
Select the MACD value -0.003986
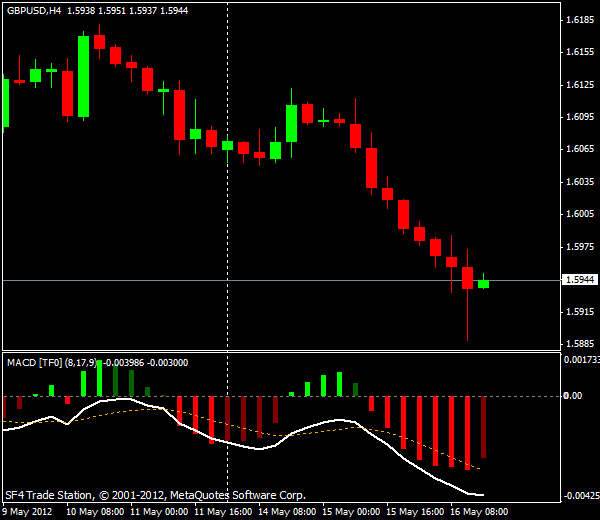123,363
